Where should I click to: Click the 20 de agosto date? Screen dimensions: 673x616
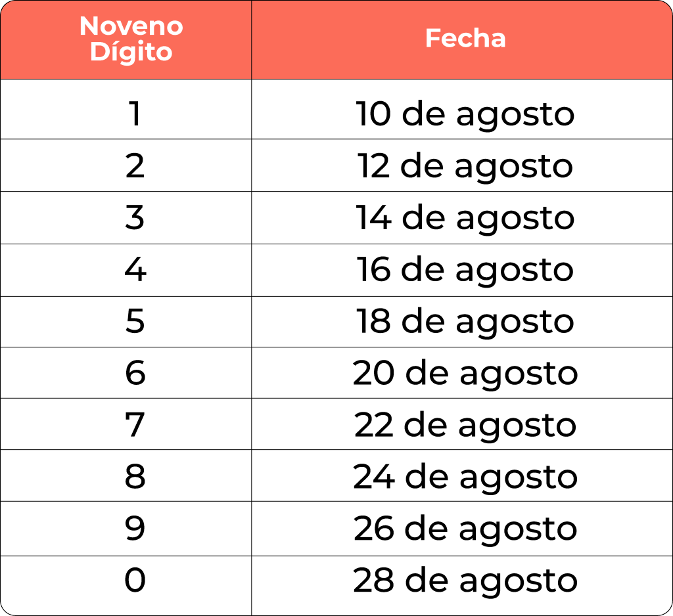[465, 374]
